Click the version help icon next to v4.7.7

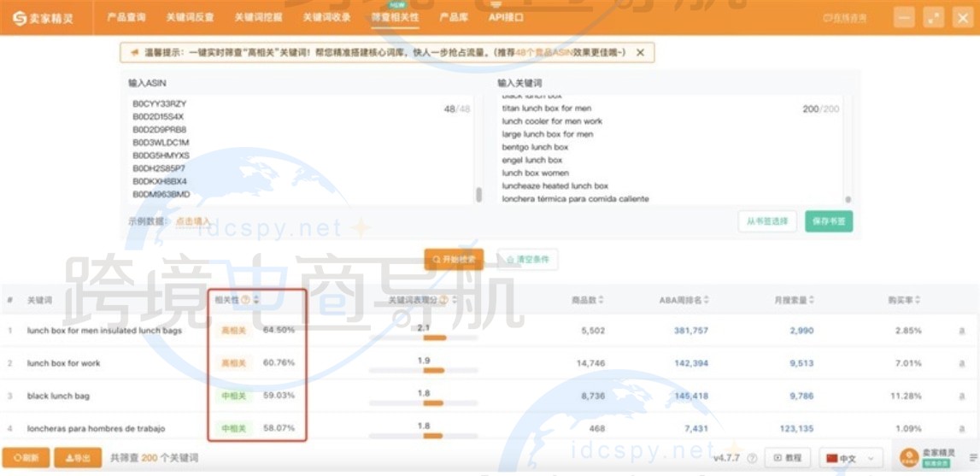[752, 458]
